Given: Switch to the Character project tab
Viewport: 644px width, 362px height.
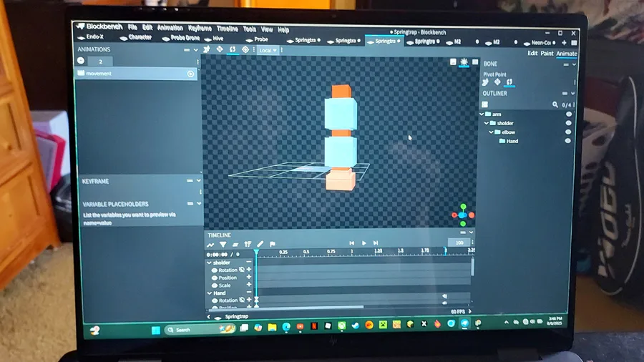Looking at the screenshot, I should coord(136,37).
